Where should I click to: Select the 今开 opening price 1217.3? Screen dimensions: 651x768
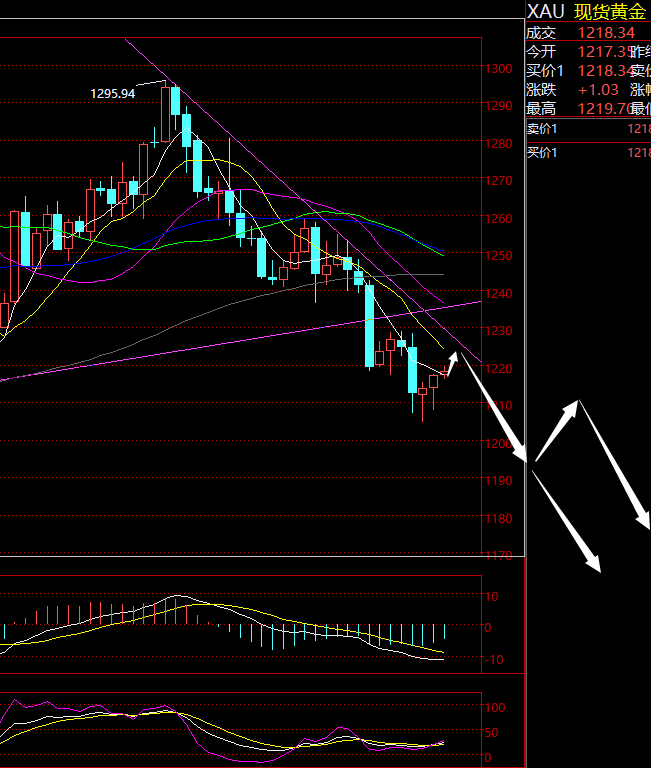pos(604,51)
